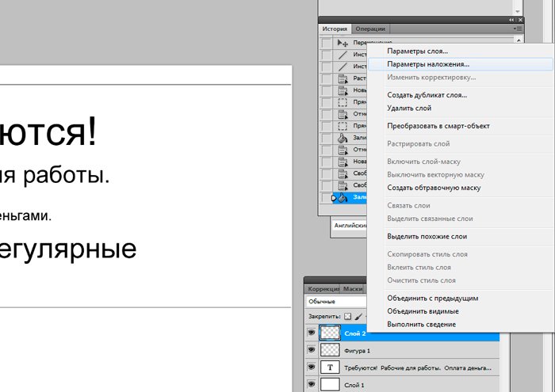Close the History panel group
The width and height of the screenshot is (555, 392).
tap(520, 19)
